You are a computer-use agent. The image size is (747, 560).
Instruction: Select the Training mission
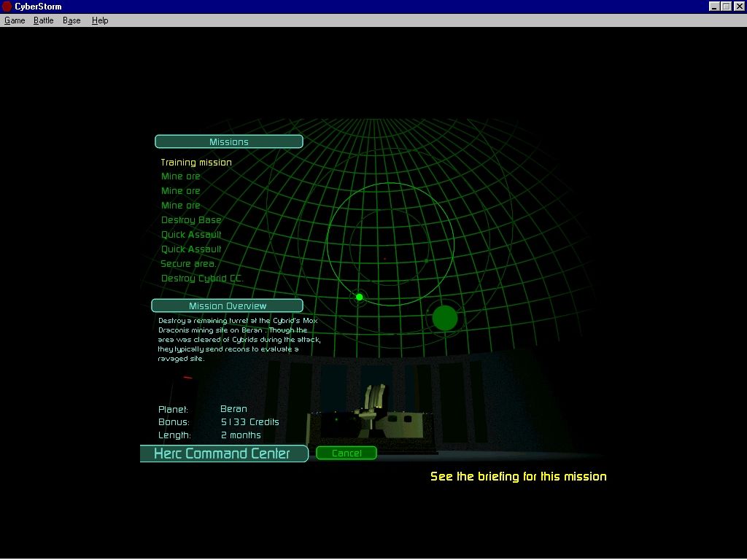tap(196, 161)
